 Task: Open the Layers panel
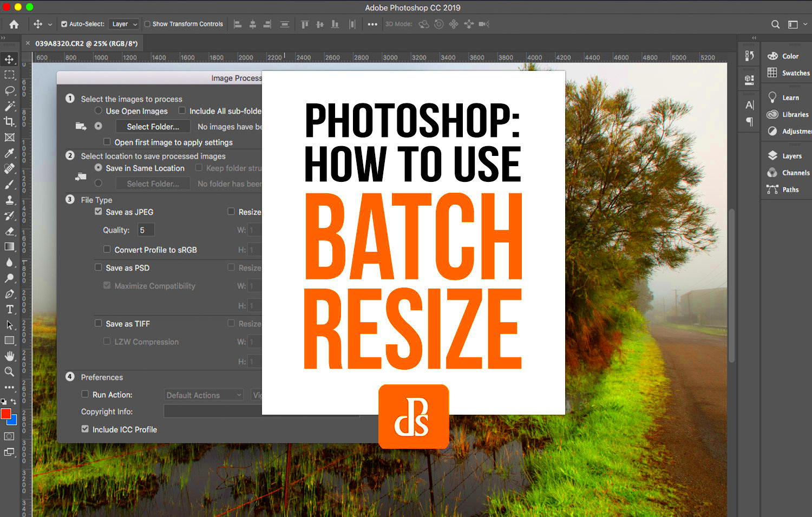(x=785, y=156)
